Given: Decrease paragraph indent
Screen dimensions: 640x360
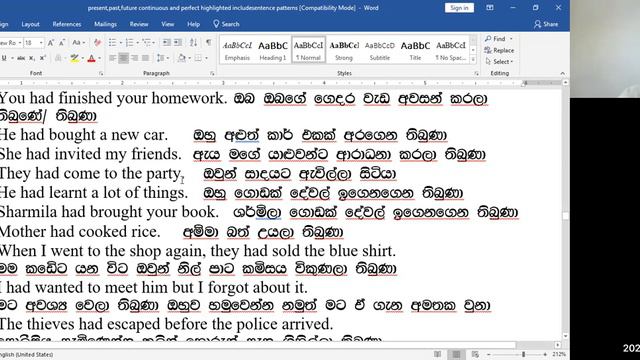Looking at the screenshot, I should pyautogui.click(x=167, y=42).
